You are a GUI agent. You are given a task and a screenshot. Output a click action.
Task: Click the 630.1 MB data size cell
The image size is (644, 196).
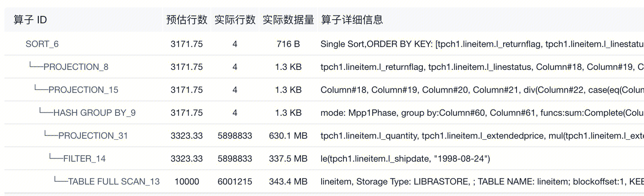pos(288,136)
